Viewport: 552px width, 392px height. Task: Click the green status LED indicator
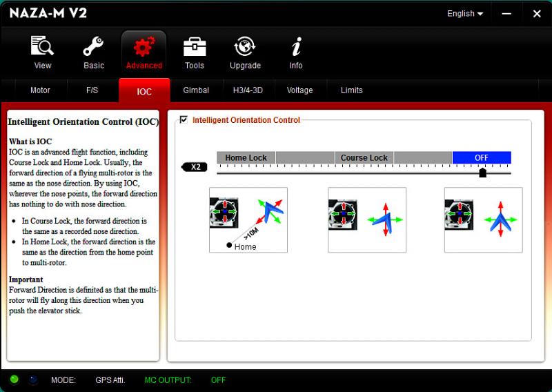coord(14,380)
